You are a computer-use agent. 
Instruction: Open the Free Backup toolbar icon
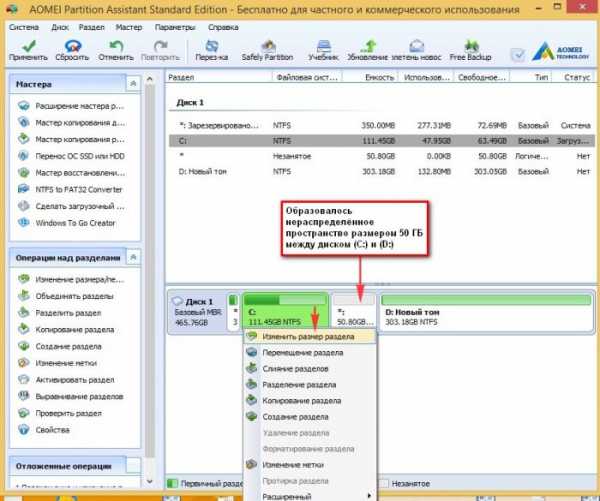tap(470, 51)
